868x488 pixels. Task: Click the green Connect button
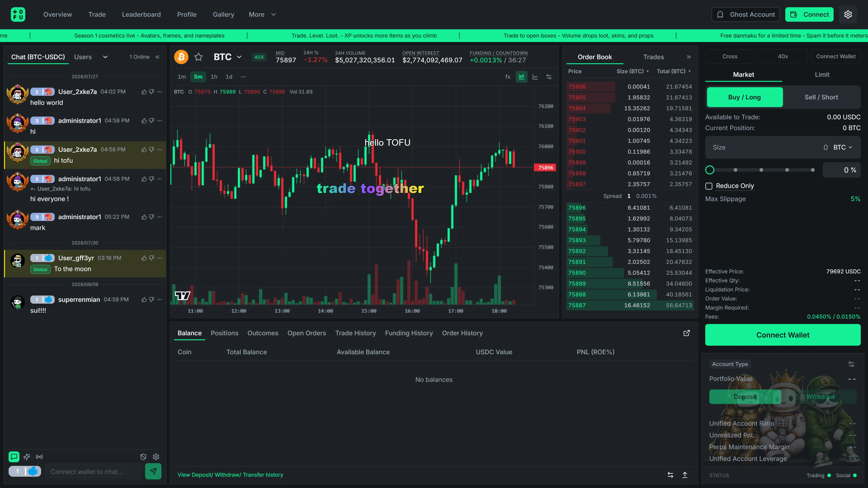(x=809, y=14)
